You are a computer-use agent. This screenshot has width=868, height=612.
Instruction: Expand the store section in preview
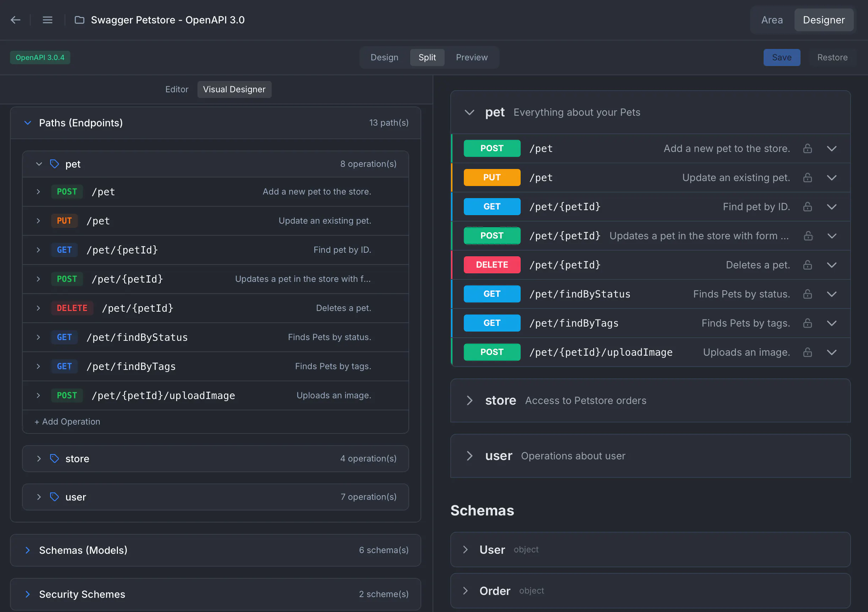pyautogui.click(x=469, y=400)
